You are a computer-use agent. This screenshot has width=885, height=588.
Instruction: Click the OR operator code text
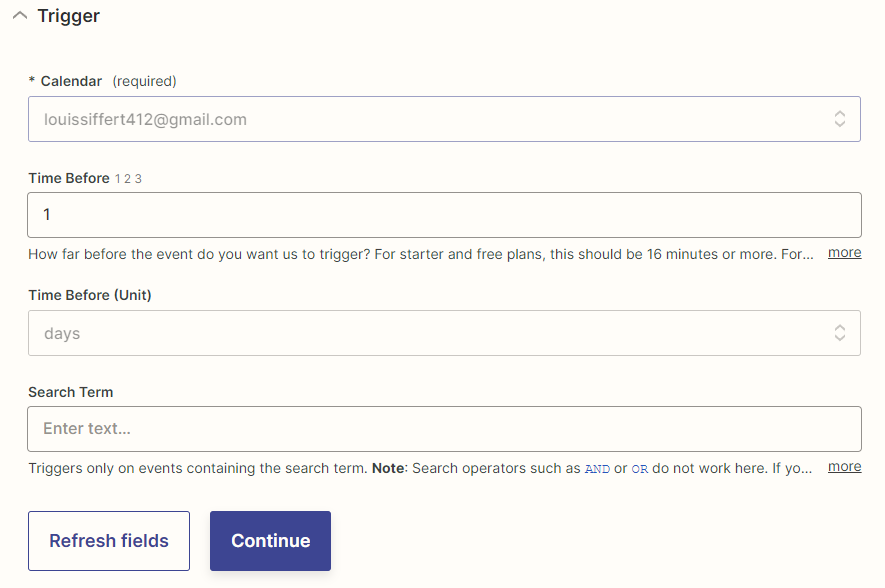tap(639, 469)
